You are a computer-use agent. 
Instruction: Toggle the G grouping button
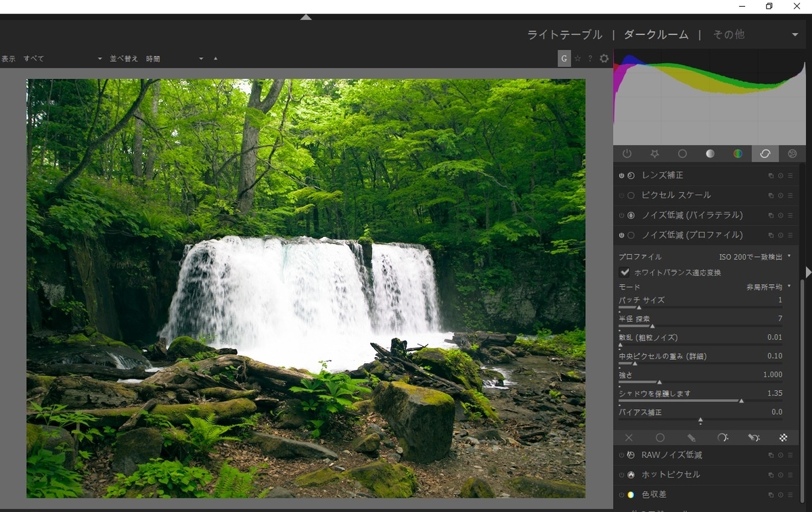[564, 59]
